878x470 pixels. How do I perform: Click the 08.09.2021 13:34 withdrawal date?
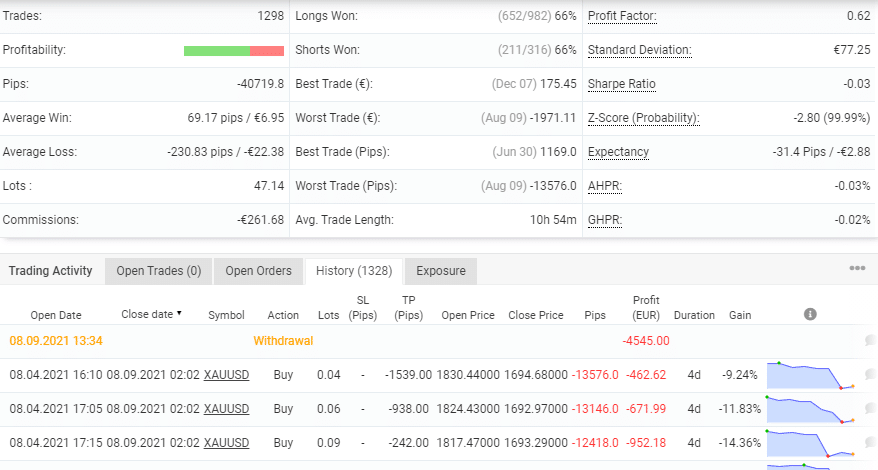click(x=56, y=341)
